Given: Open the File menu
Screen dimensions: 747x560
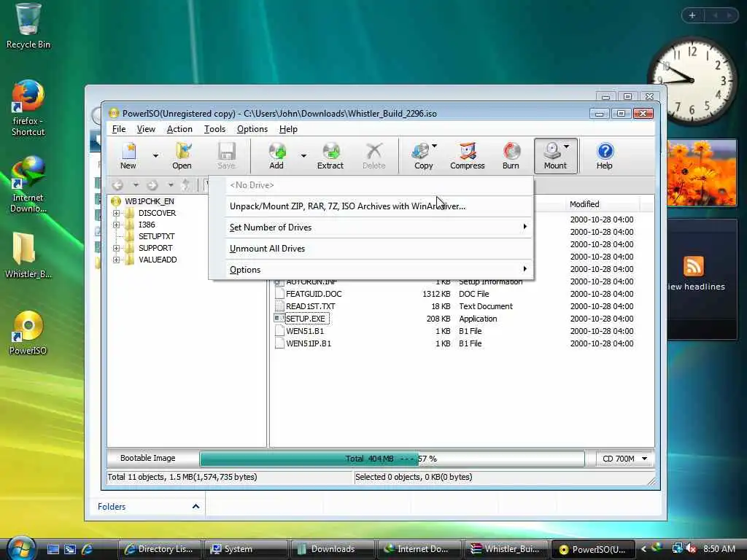Looking at the screenshot, I should pyautogui.click(x=119, y=129).
